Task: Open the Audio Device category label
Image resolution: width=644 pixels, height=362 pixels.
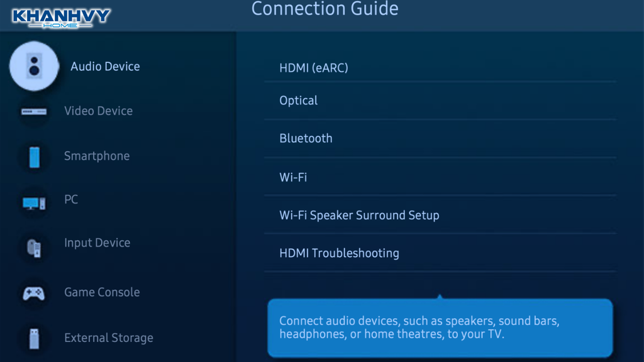Action: (105, 67)
